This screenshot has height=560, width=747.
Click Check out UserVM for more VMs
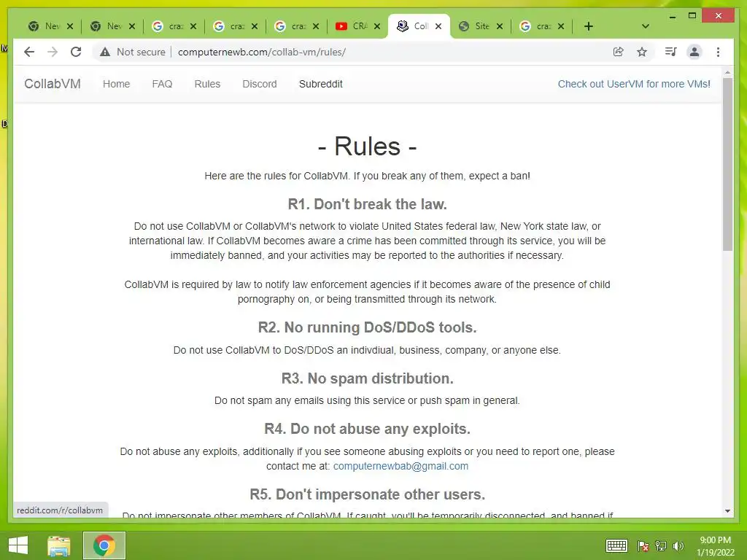[634, 84]
